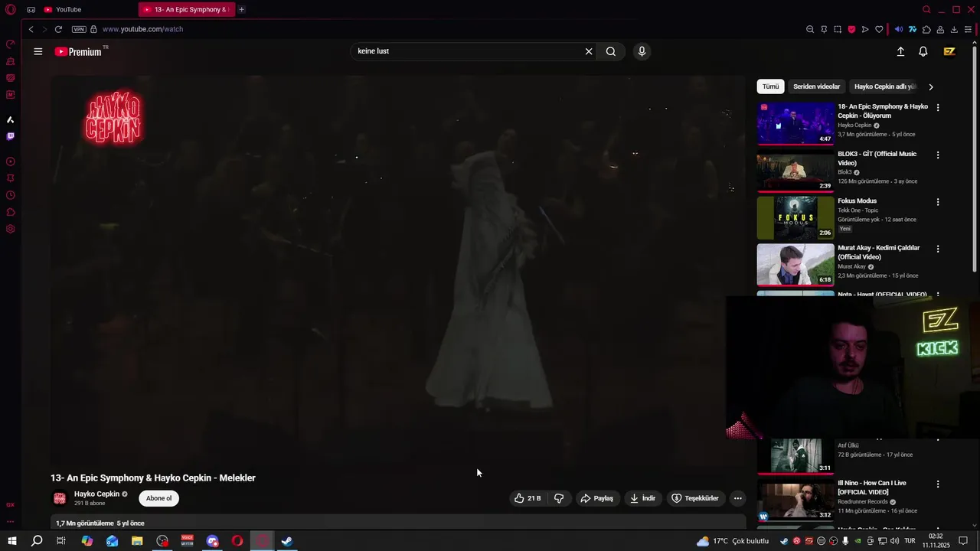
Task: Open options for Ill Nino video
Action: click(x=938, y=484)
